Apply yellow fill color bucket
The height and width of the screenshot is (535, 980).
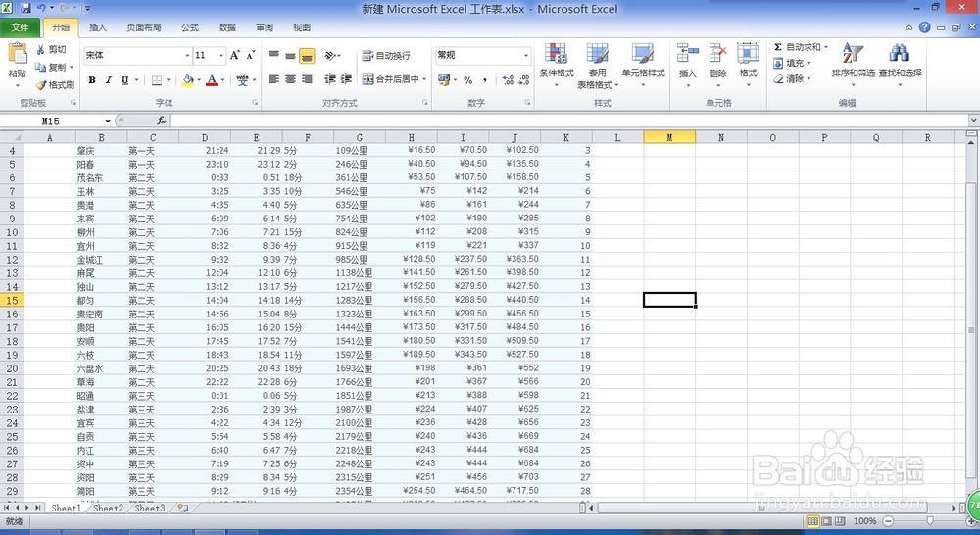pos(187,80)
